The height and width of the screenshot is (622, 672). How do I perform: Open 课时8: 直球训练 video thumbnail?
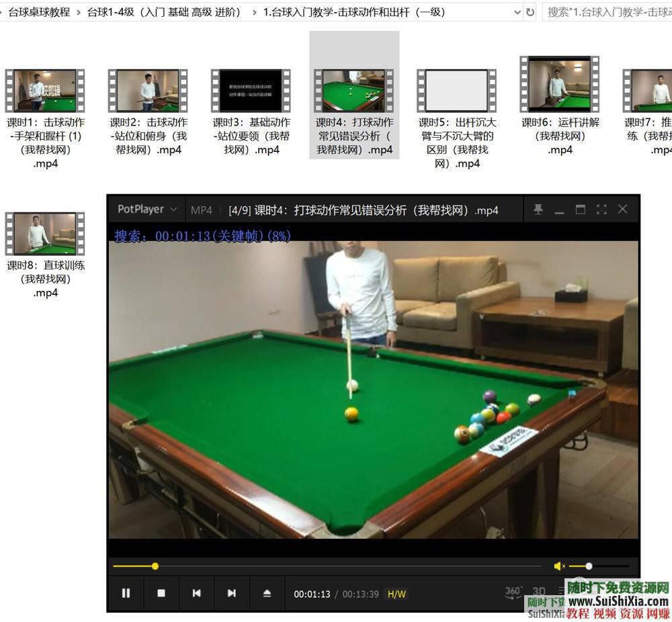44,233
